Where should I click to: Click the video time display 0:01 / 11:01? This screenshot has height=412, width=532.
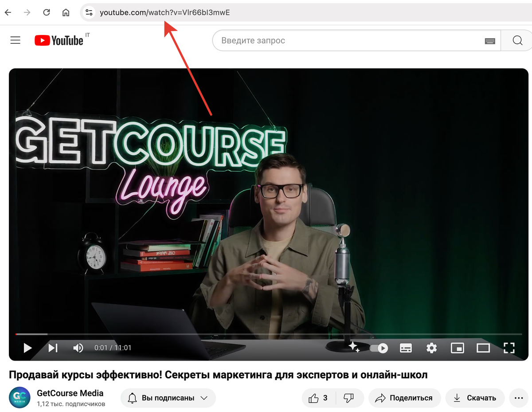coord(113,348)
